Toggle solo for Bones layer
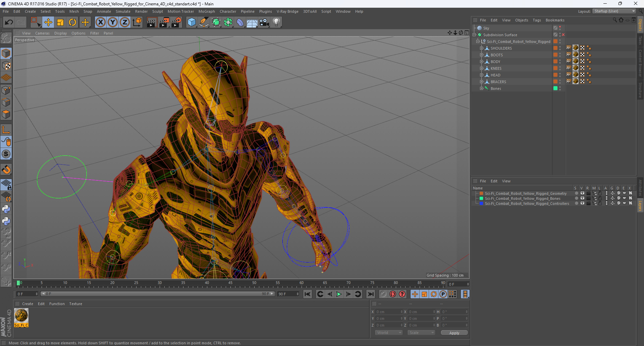The width and height of the screenshot is (644, 346). [x=576, y=198]
